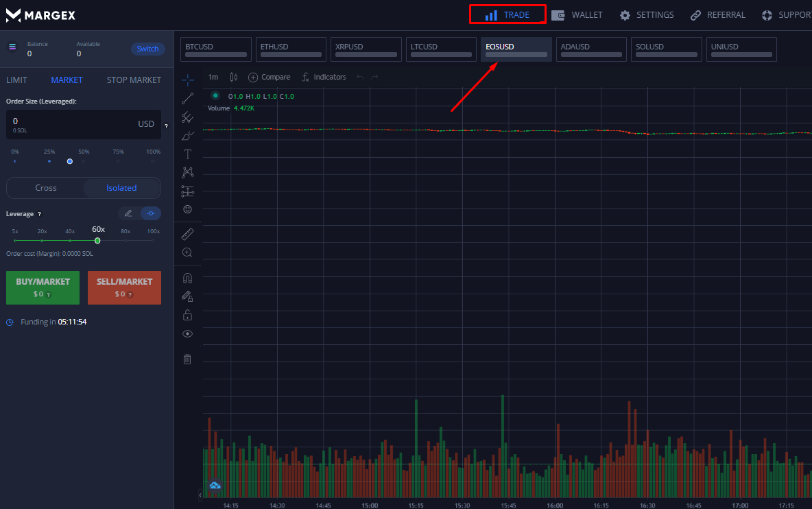This screenshot has width=812, height=509.
Task: Select the brush drawing tool
Action: pyautogui.click(x=187, y=136)
